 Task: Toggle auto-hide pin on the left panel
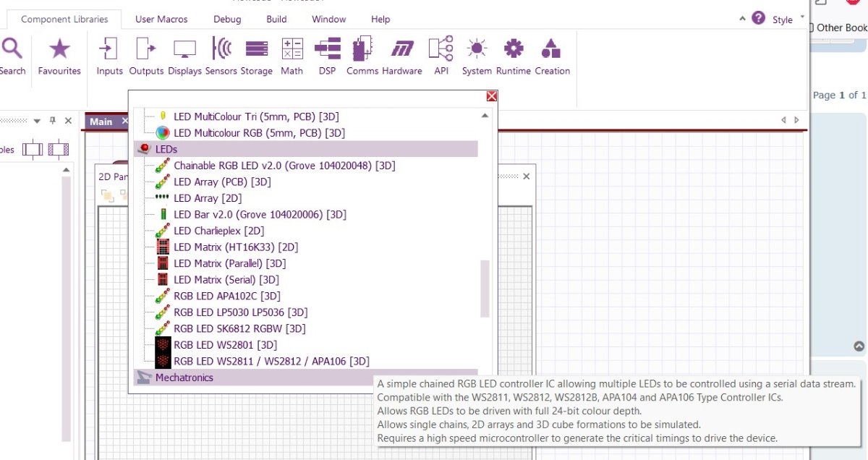pos(52,121)
